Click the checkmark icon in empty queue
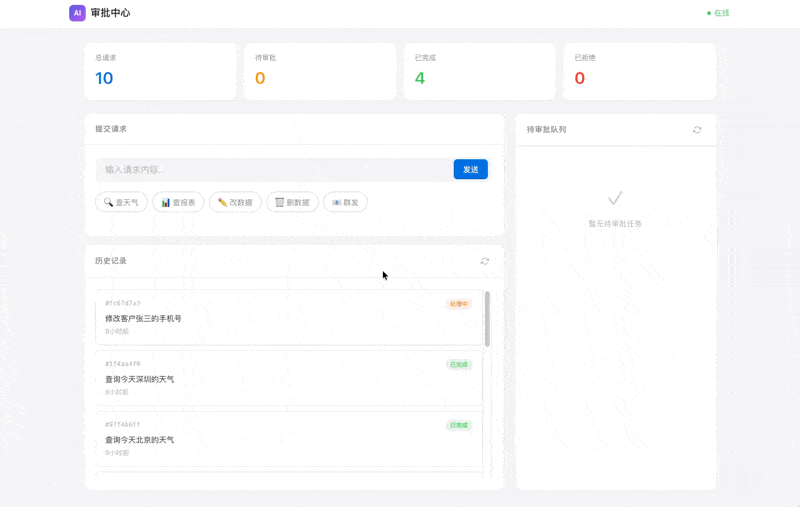Image resolution: width=800 pixels, height=507 pixels. tap(615, 199)
